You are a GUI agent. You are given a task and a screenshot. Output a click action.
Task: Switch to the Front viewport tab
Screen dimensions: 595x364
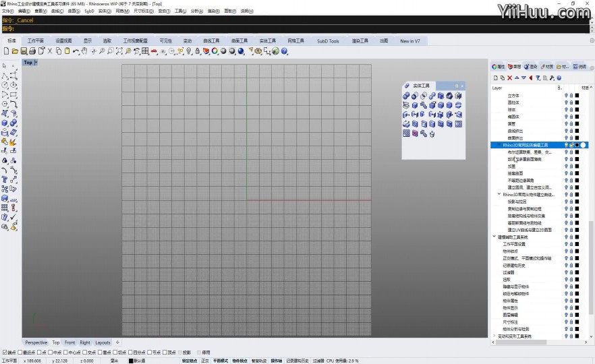pos(70,342)
